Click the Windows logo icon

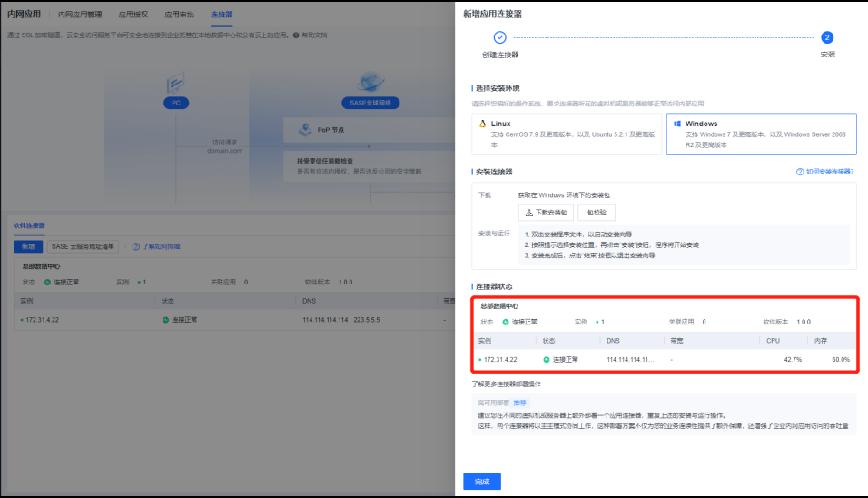[677, 124]
